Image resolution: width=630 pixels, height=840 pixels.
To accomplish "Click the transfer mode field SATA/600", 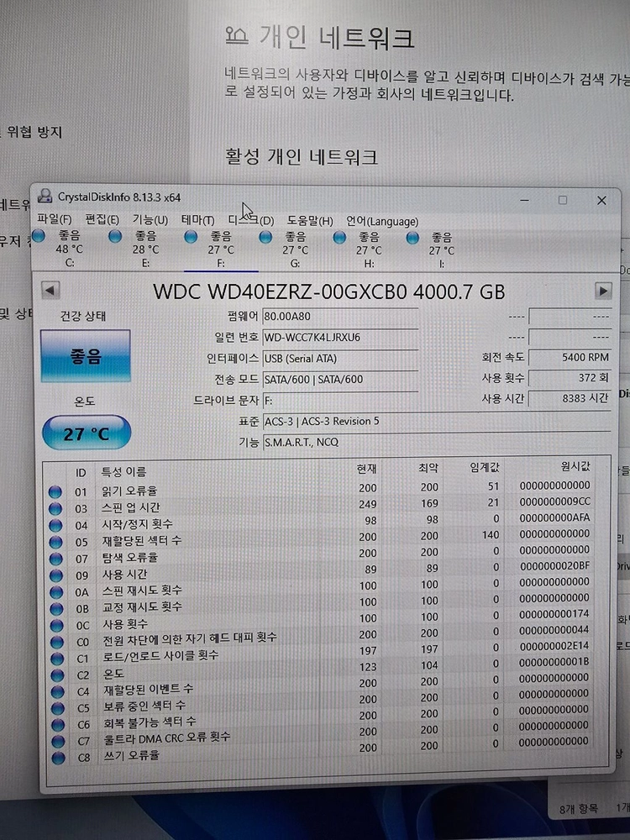I will click(340, 379).
